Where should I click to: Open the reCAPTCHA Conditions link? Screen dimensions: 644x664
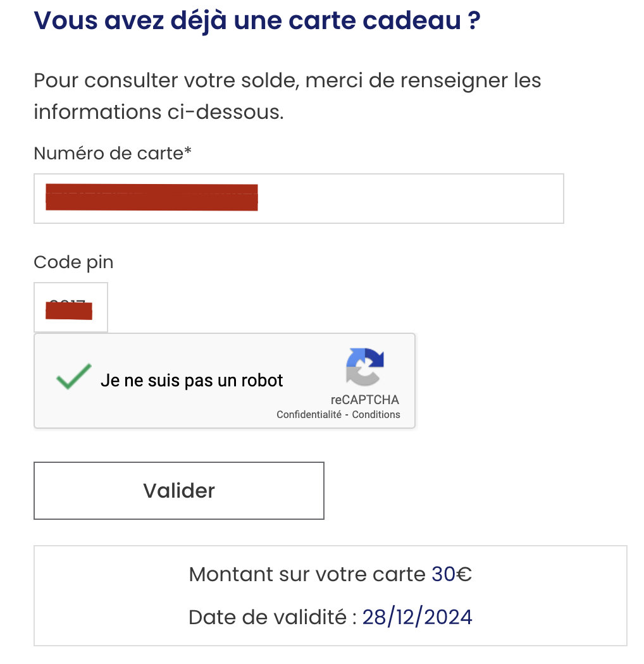click(375, 414)
